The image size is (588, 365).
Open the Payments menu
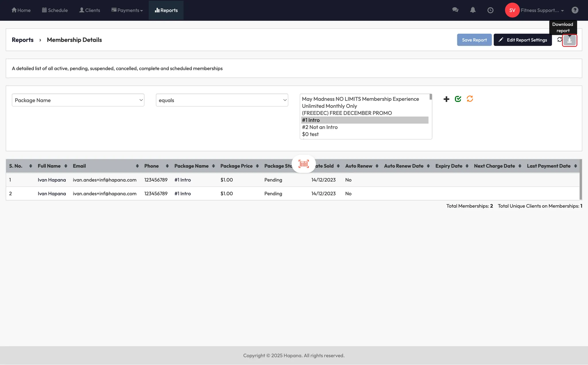point(127,10)
